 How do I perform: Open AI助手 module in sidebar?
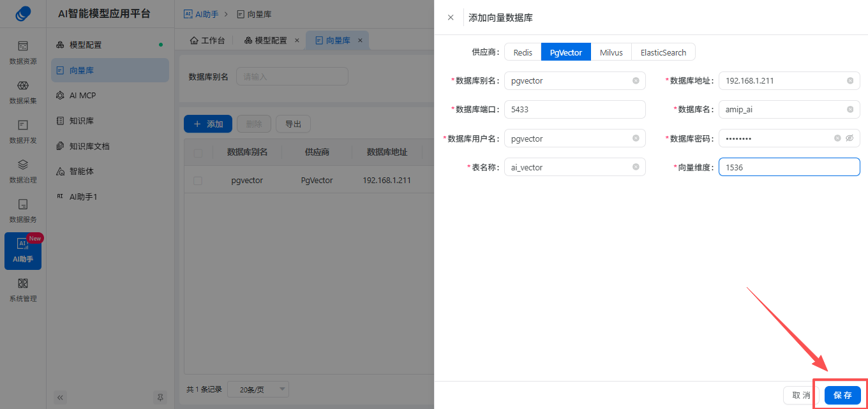click(23, 251)
